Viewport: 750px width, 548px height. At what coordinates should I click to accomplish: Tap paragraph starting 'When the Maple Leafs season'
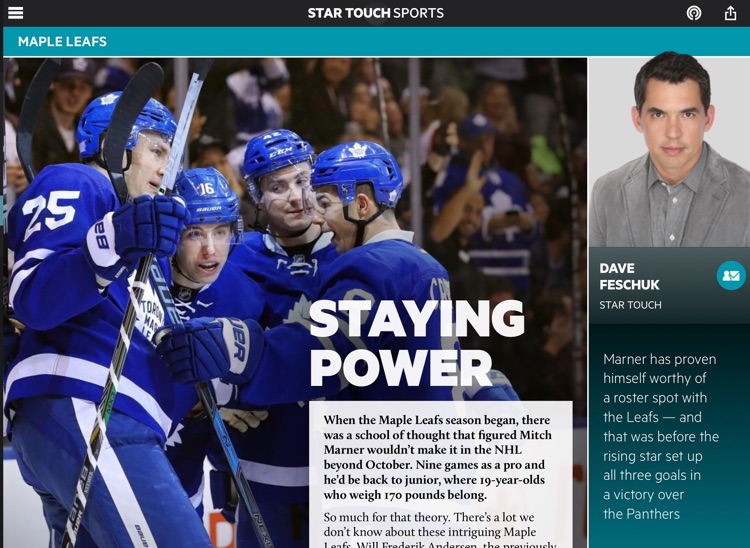[x=438, y=457]
